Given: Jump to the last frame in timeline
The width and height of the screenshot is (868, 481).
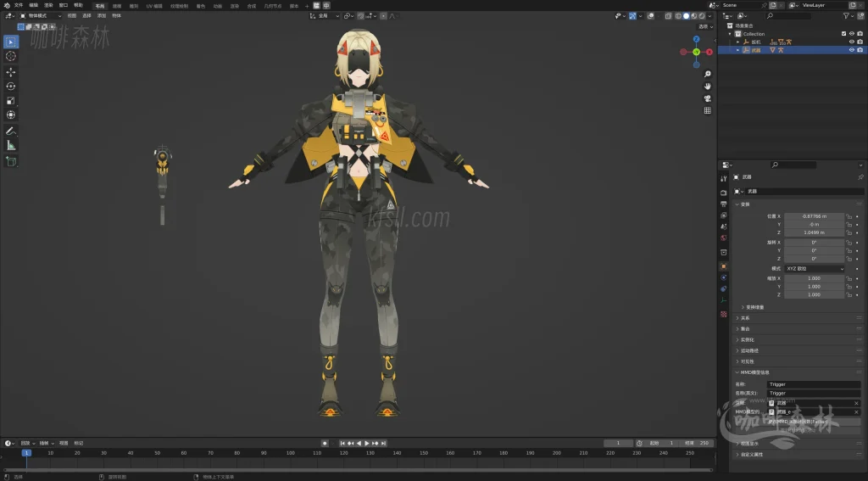Looking at the screenshot, I should (x=384, y=444).
